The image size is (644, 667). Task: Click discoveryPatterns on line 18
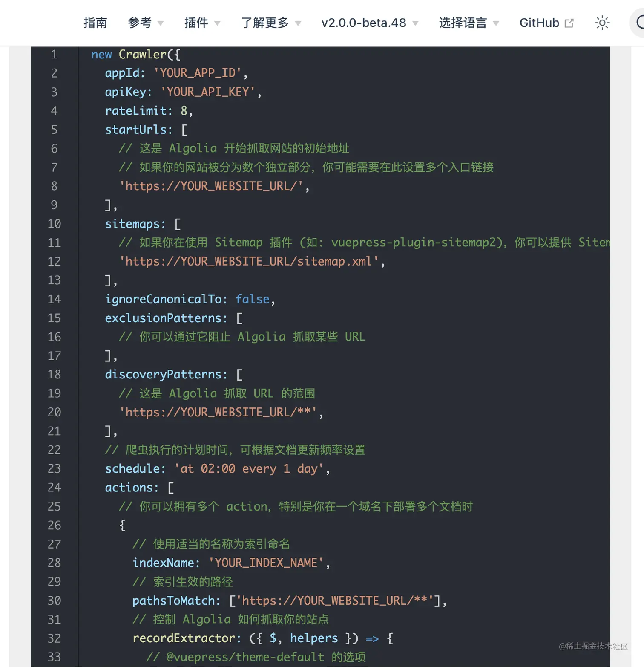tap(163, 375)
